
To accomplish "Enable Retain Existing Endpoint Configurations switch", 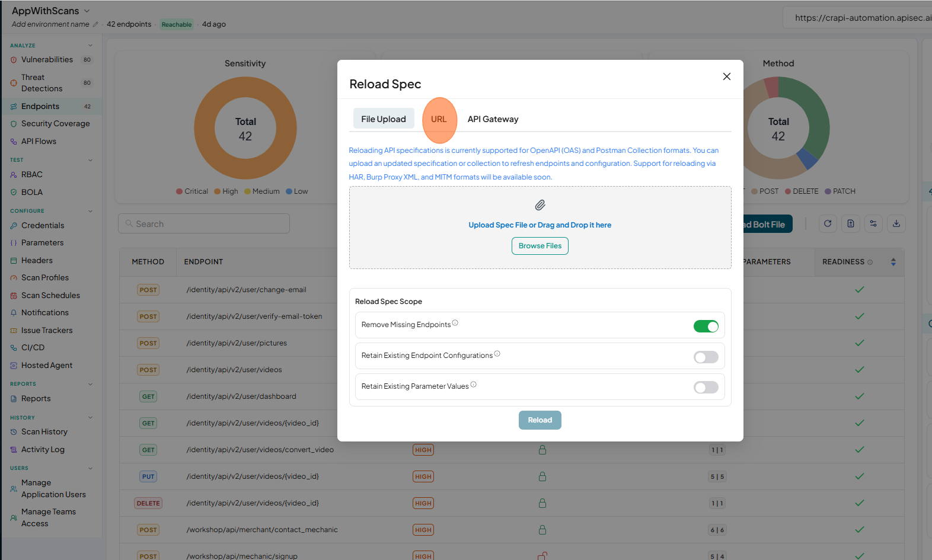I will (706, 357).
